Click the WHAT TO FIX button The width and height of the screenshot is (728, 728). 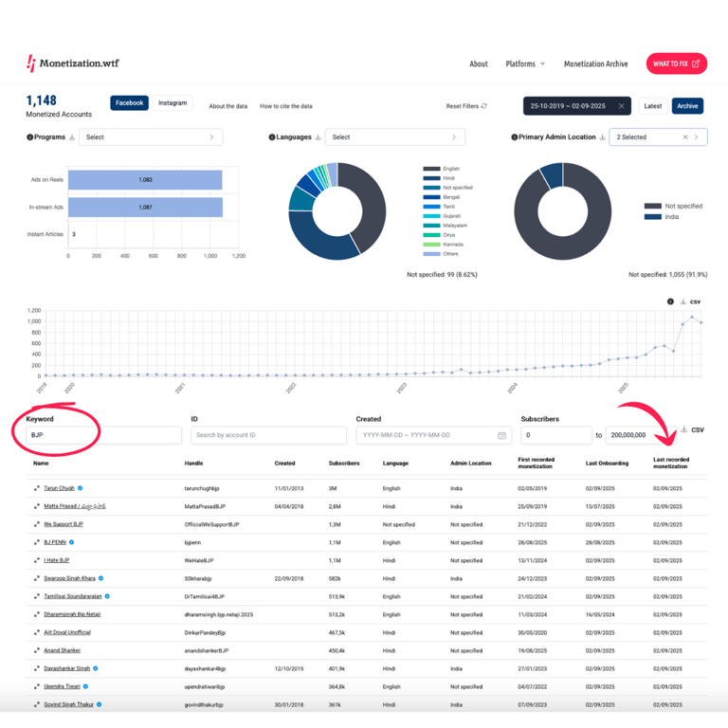coord(677,64)
